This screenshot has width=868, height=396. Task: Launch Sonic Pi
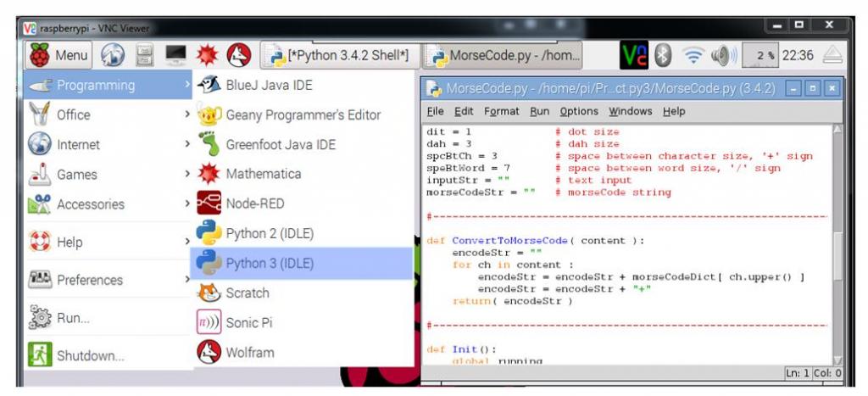pos(303,323)
